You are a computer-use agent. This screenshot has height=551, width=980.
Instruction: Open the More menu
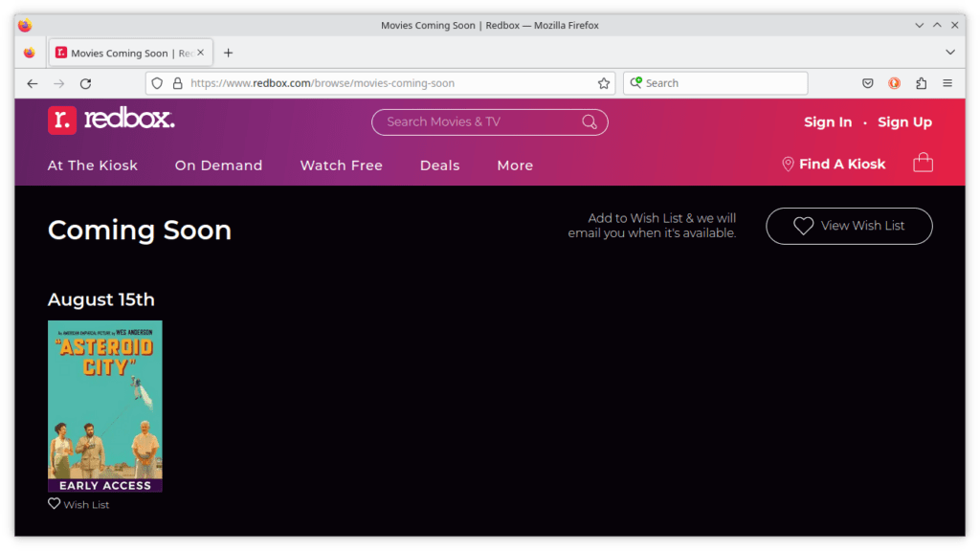[515, 165]
